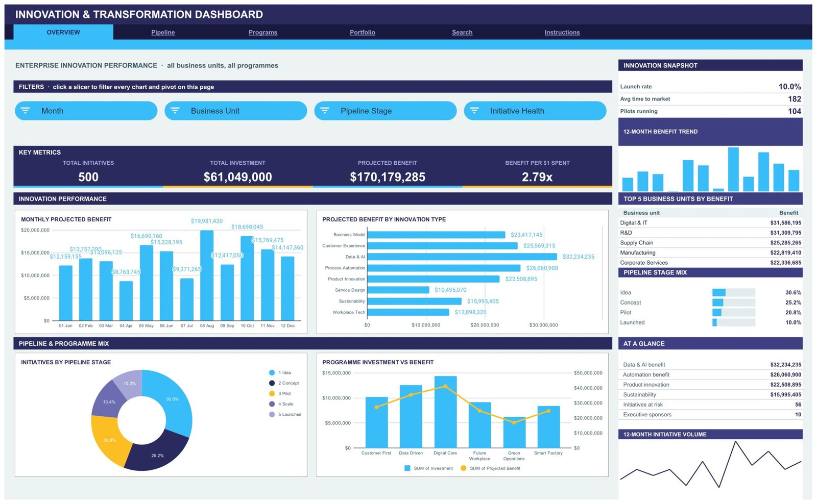Viewport: 817px width, 504px height.
Task: Click the Sustainability value $15,995,405
Action: 785,395
